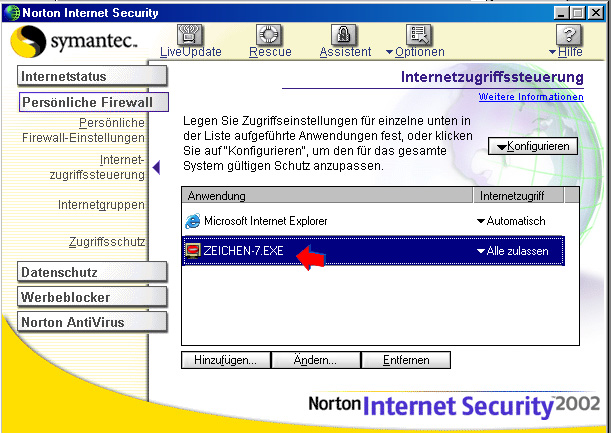The height and width of the screenshot is (433, 611).
Task: Click the Symantec logo
Action: (74, 41)
